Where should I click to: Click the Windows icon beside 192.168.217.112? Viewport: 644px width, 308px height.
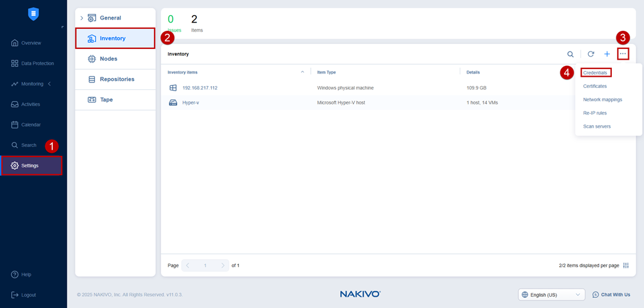point(173,88)
